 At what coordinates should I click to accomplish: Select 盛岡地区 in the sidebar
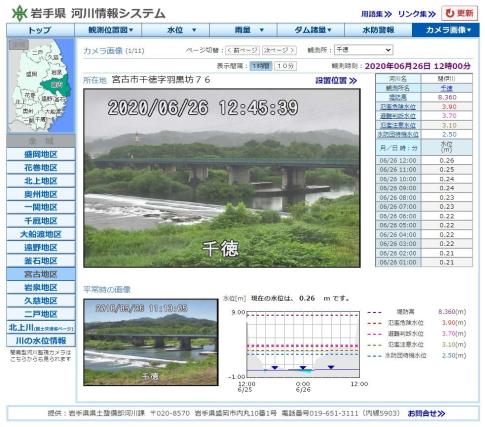(41, 154)
